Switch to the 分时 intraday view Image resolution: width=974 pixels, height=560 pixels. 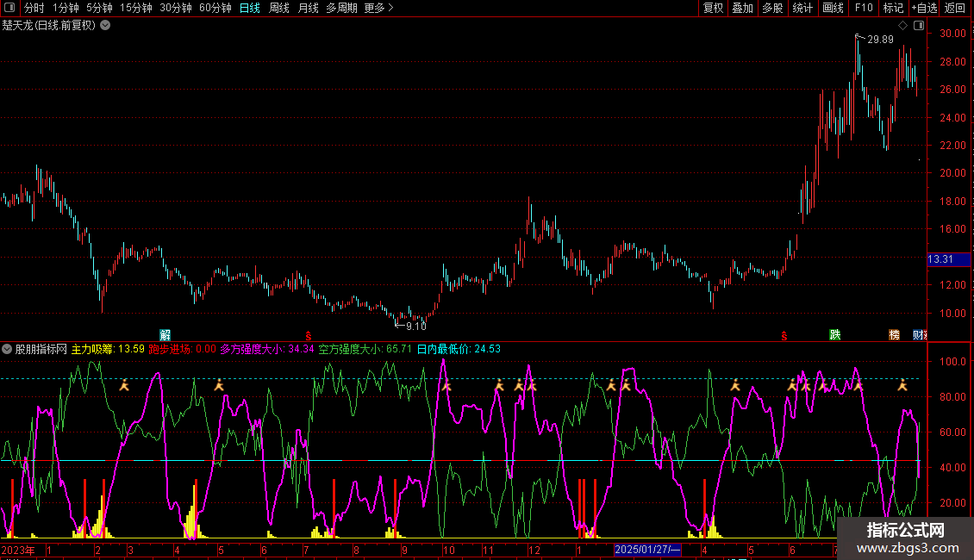(34, 8)
